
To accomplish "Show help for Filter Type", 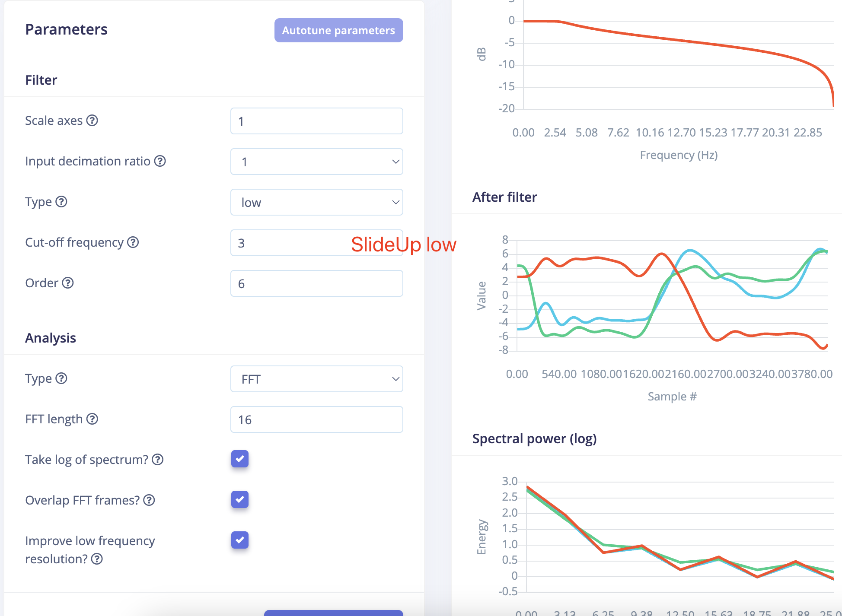I will click(61, 202).
